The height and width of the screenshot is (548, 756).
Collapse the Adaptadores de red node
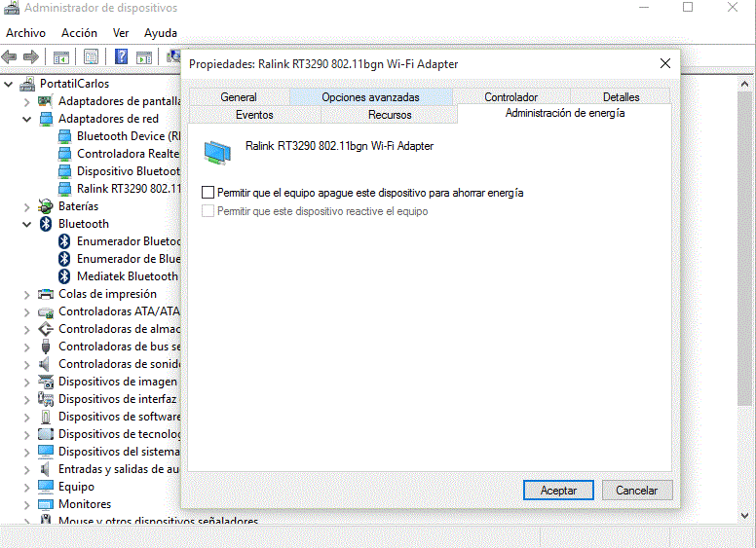27,119
